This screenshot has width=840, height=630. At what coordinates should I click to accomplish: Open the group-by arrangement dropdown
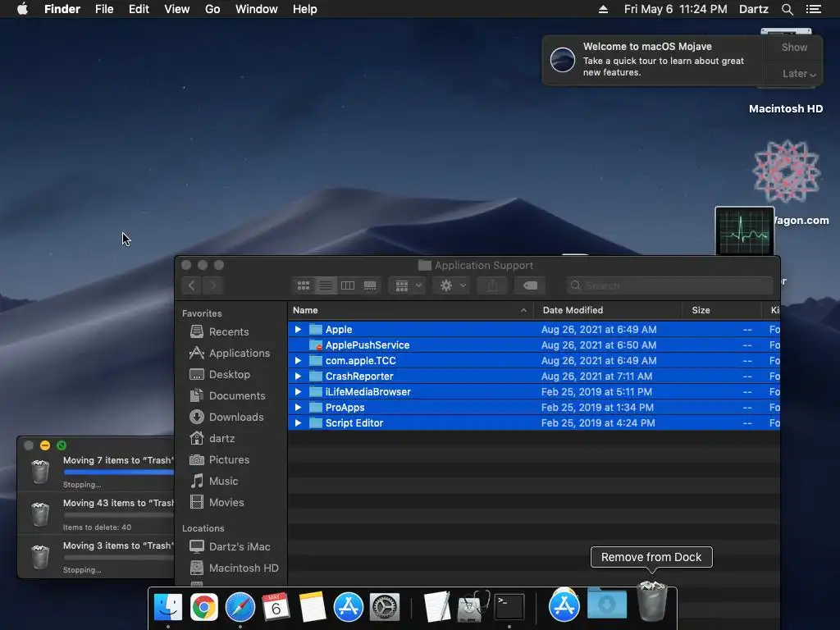click(408, 285)
